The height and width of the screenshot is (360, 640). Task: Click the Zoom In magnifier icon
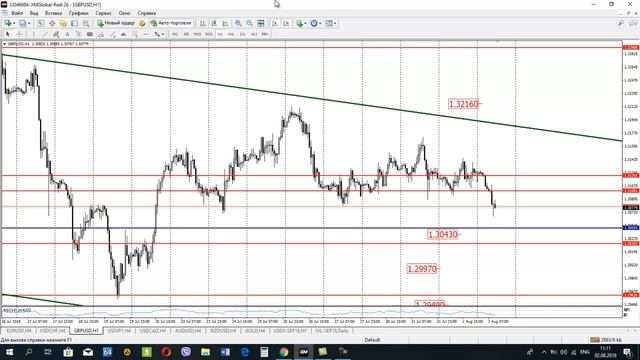pos(238,23)
